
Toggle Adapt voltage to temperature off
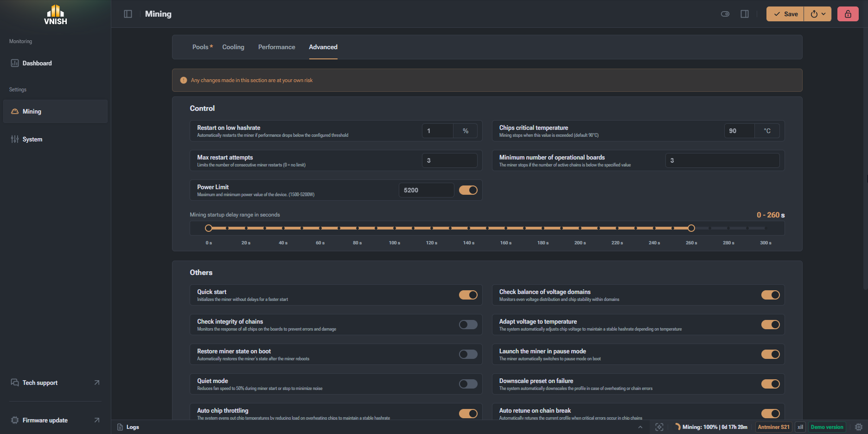(x=771, y=325)
